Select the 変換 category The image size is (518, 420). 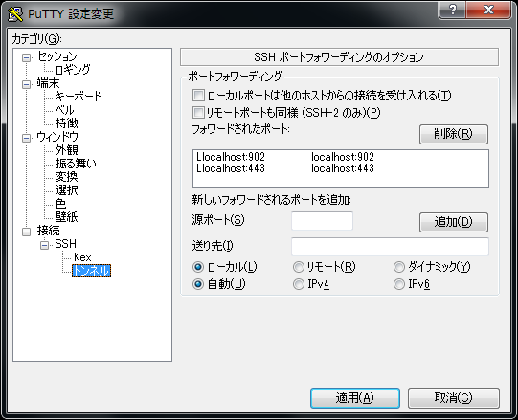(x=67, y=177)
